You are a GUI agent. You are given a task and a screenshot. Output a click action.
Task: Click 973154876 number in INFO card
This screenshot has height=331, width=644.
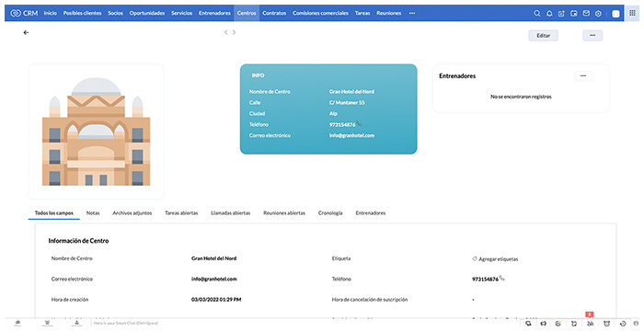342,125
